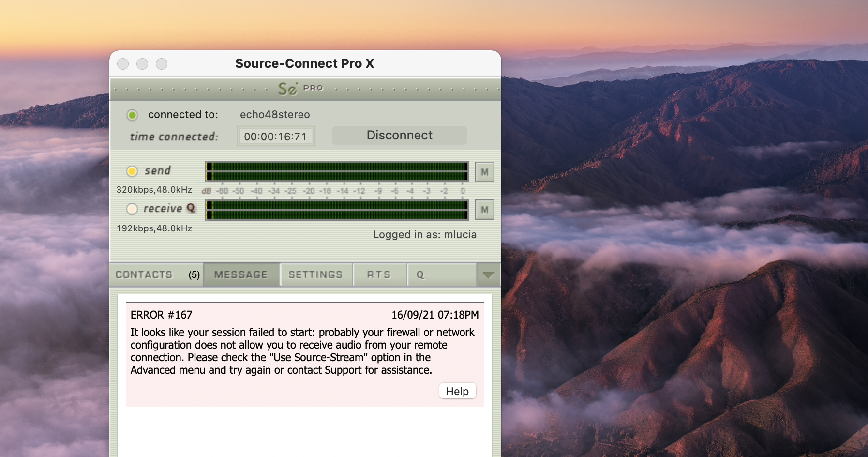Click Help button in error message
This screenshot has width=868, height=457.
pos(457,391)
